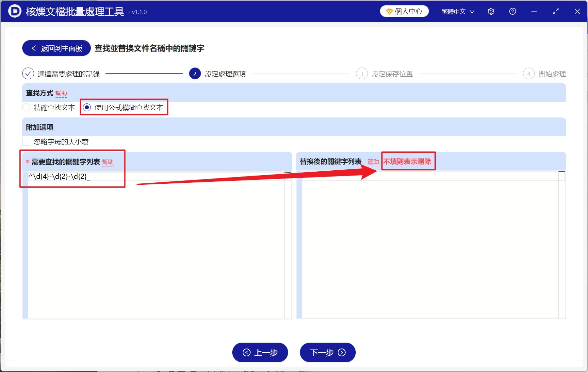Viewport: 588px width, 372px height.
Task: Click 返回到主面板 back button
Action: coord(57,48)
